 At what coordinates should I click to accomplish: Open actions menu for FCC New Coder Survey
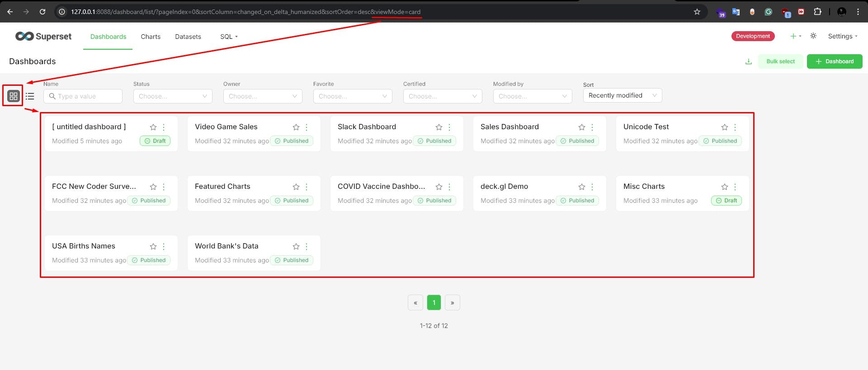coord(164,187)
